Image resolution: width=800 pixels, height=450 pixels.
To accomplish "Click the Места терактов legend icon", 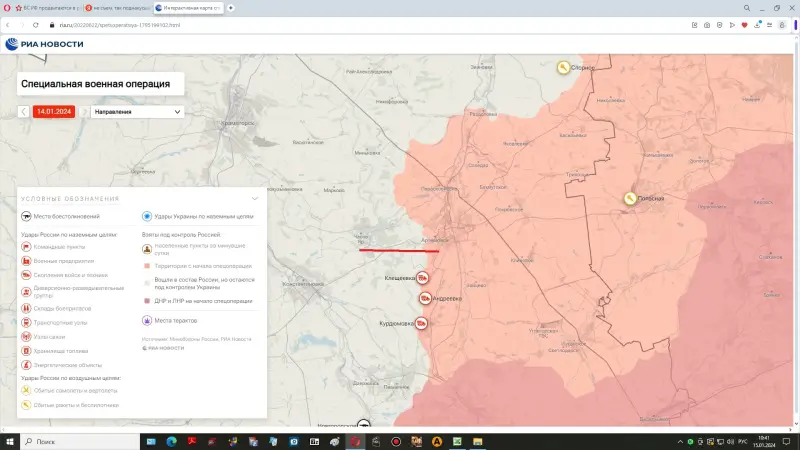I will 147,320.
